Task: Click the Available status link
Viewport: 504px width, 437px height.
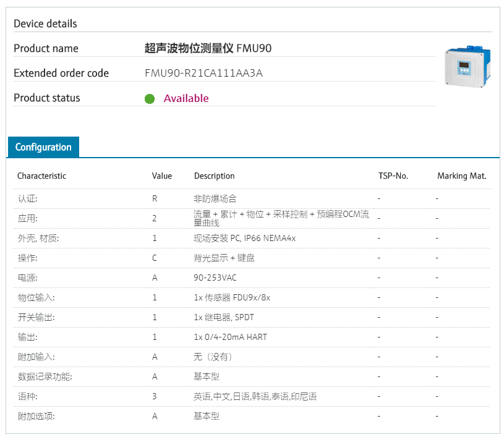Action: (x=186, y=98)
